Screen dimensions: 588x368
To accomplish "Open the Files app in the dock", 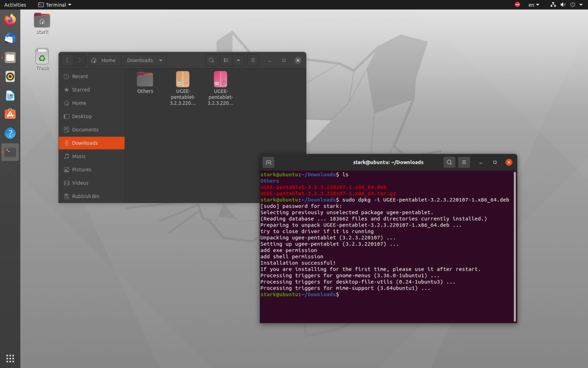I will (10, 57).
